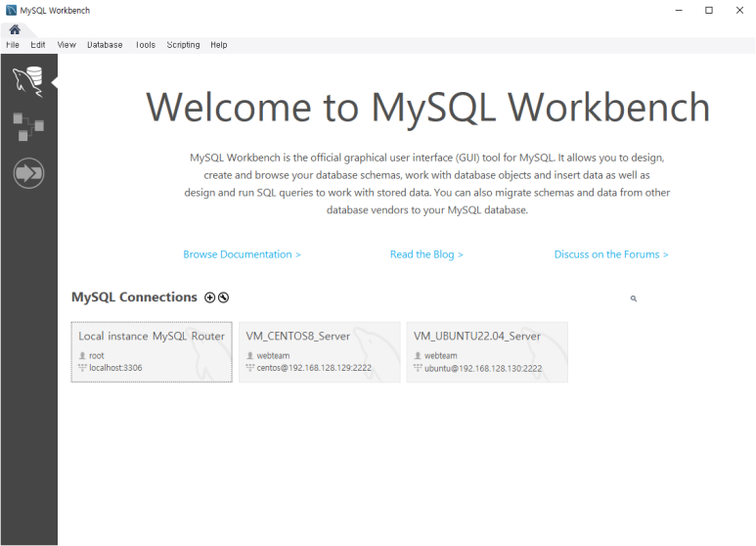Follow the Browse Documentation link
The width and height of the screenshot is (756, 546).
242,254
